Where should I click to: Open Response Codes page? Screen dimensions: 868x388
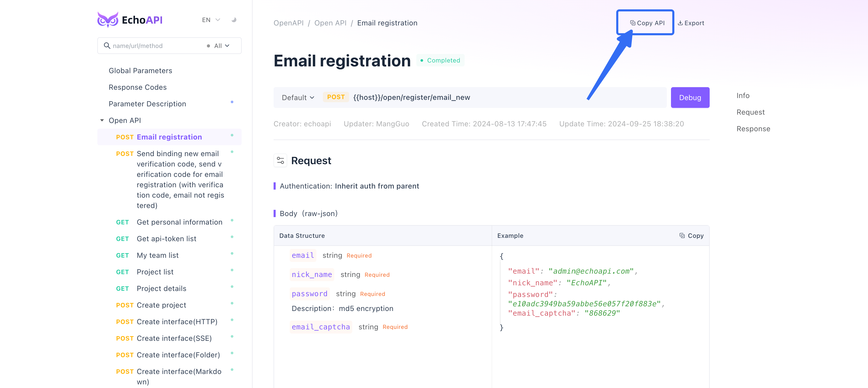click(x=138, y=87)
